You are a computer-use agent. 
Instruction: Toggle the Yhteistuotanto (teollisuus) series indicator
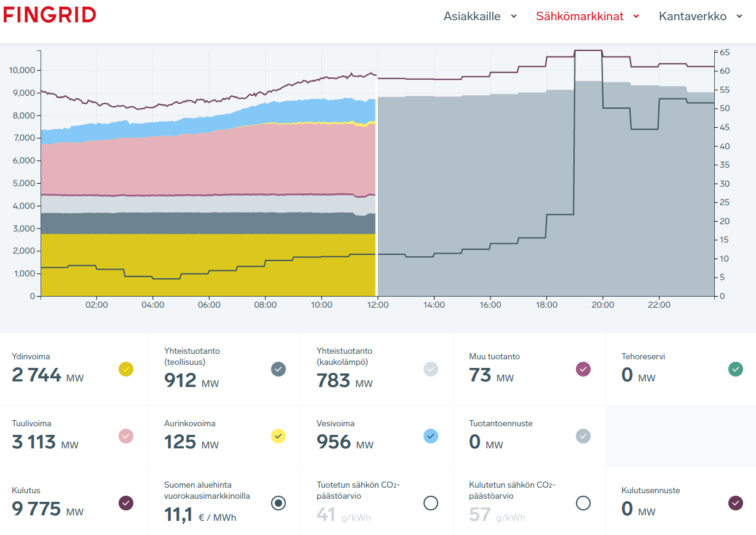pos(278,369)
